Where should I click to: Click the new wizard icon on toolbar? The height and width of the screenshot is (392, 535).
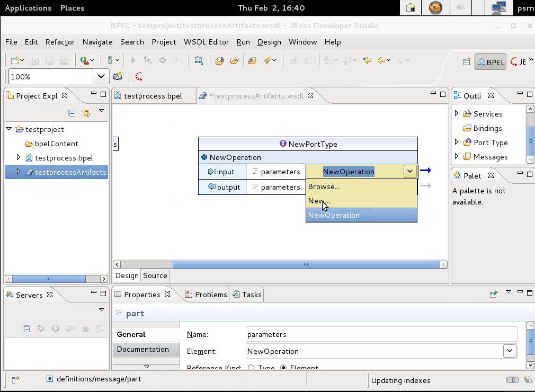[15, 60]
